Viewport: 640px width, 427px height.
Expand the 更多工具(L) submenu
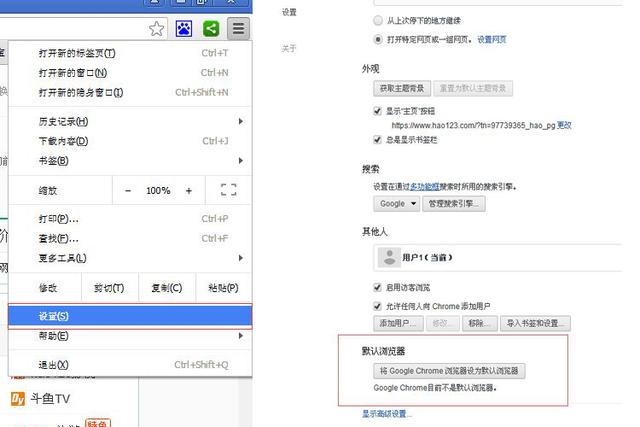[x=130, y=258]
